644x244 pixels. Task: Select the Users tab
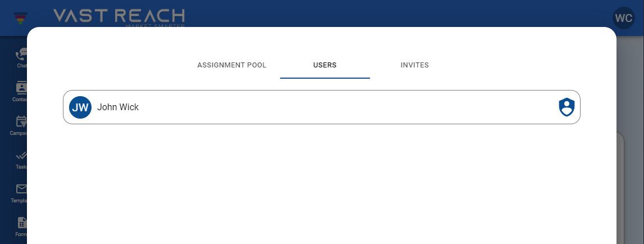(325, 65)
